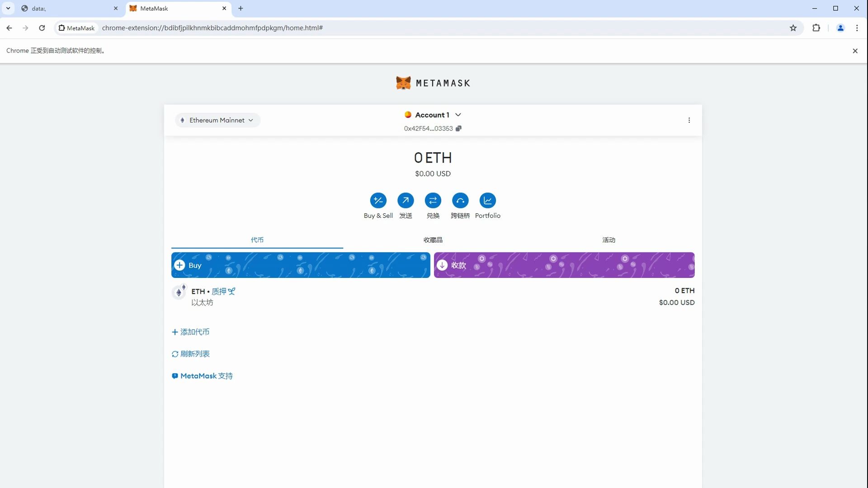Click the blue Buy banner button

click(x=301, y=265)
